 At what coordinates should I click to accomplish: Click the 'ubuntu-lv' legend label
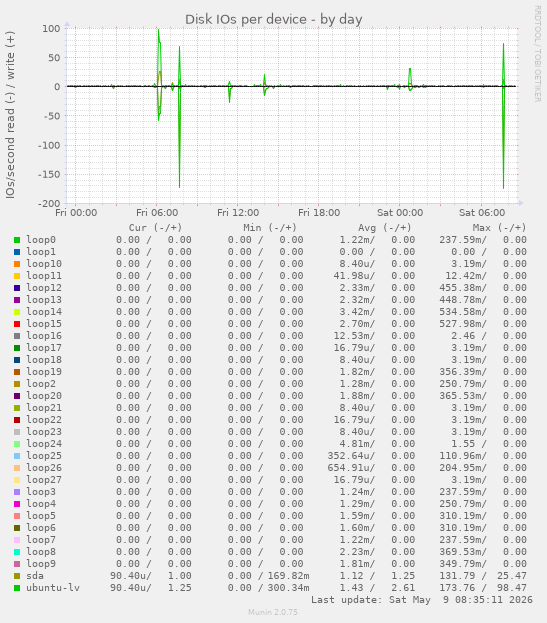pos(53,588)
